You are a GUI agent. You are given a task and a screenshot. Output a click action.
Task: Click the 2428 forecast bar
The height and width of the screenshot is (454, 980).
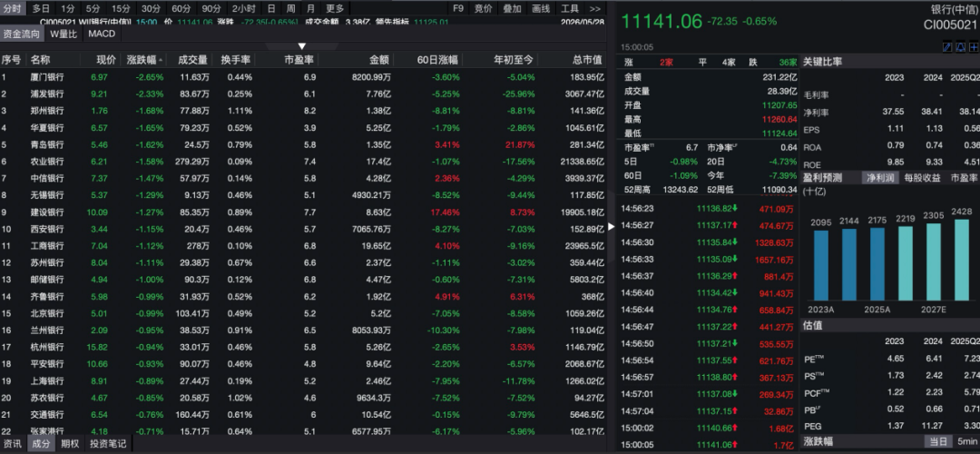pos(962,260)
